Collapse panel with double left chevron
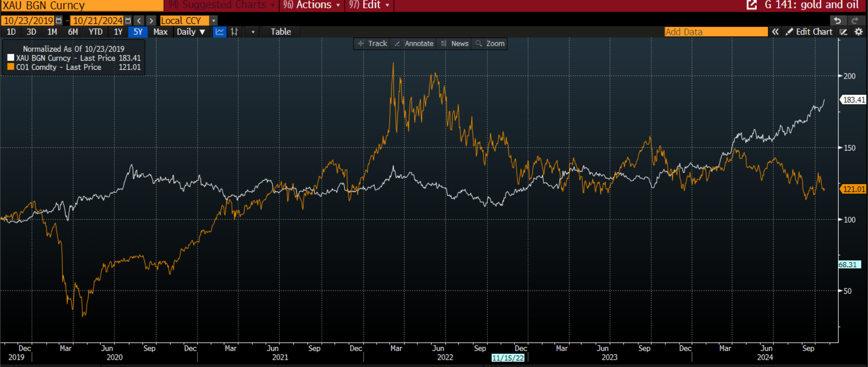The width and height of the screenshot is (868, 367). pyautogui.click(x=775, y=32)
